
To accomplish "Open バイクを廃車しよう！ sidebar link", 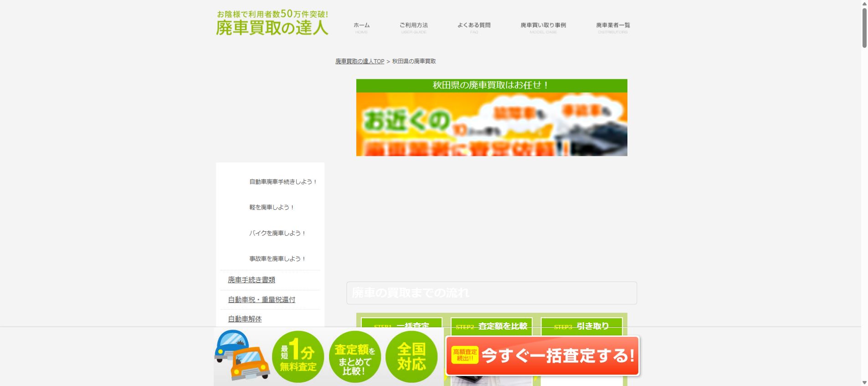I will [x=277, y=233].
